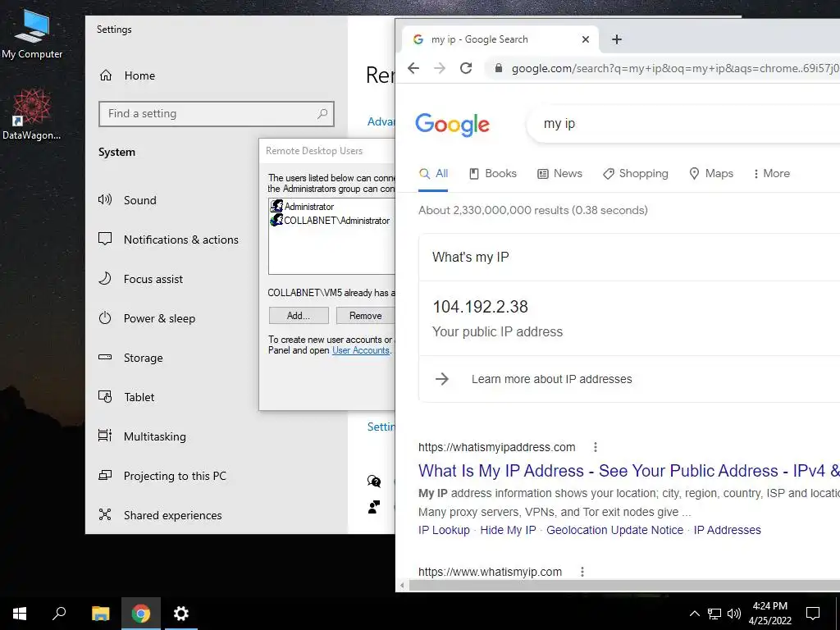Open taskbar search
The image size is (840, 630).
[x=59, y=614]
